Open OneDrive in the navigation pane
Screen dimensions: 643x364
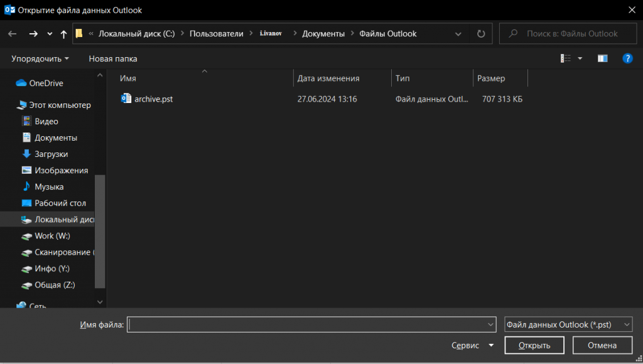(46, 83)
